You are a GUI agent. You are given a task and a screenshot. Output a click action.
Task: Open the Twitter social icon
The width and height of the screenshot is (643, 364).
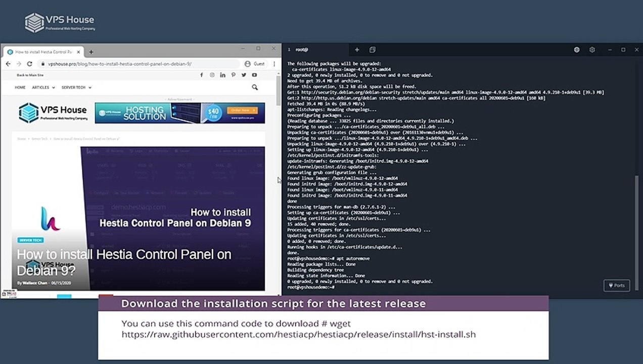click(244, 75)
